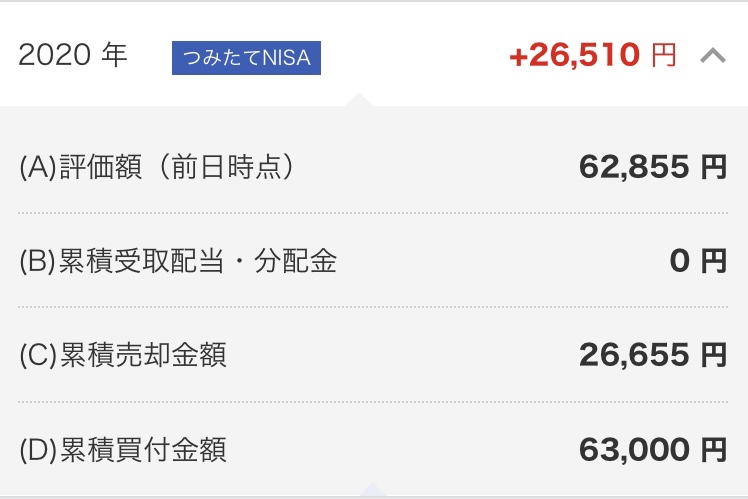Click the つみたてNISA badge
Viewport: 748px width, 499px height.
click(246, 58)
